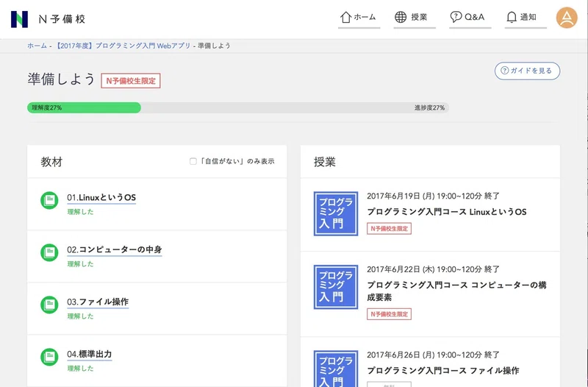Click the 進捗度27% label
Screen dimensions: 588x387
coord(429,107)
